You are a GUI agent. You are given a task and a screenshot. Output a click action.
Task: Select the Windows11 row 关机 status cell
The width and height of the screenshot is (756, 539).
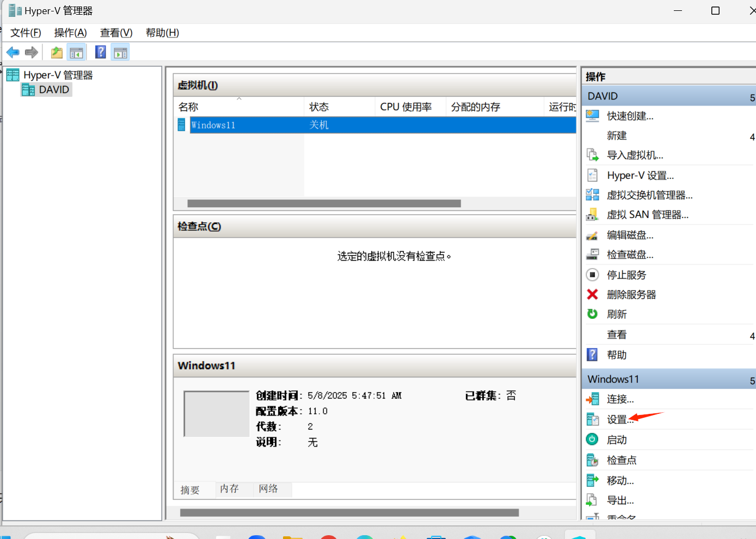[x=319, y=125]
